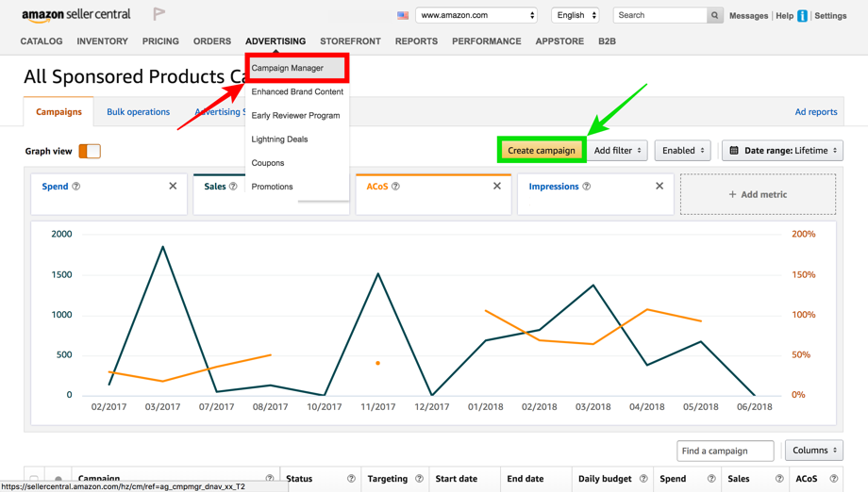Click the flag icon beside the logo
The height and width of the screenshot is (492, 868).
159,14
